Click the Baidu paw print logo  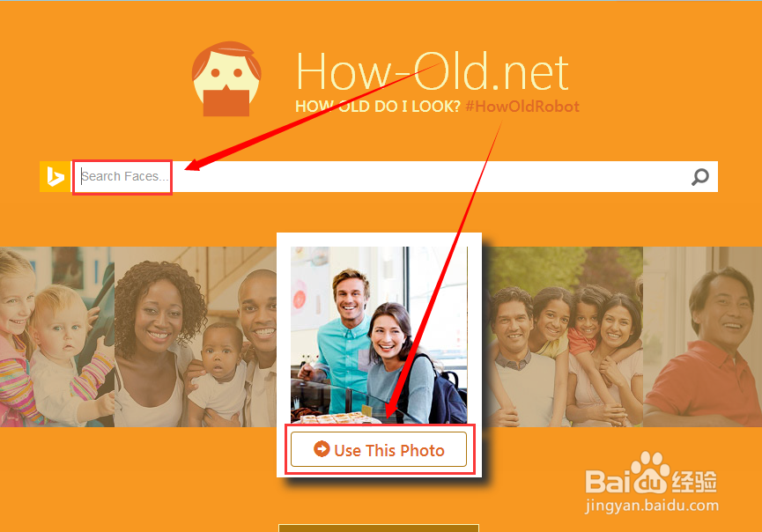pyautogui.click(x=650, y=472)
